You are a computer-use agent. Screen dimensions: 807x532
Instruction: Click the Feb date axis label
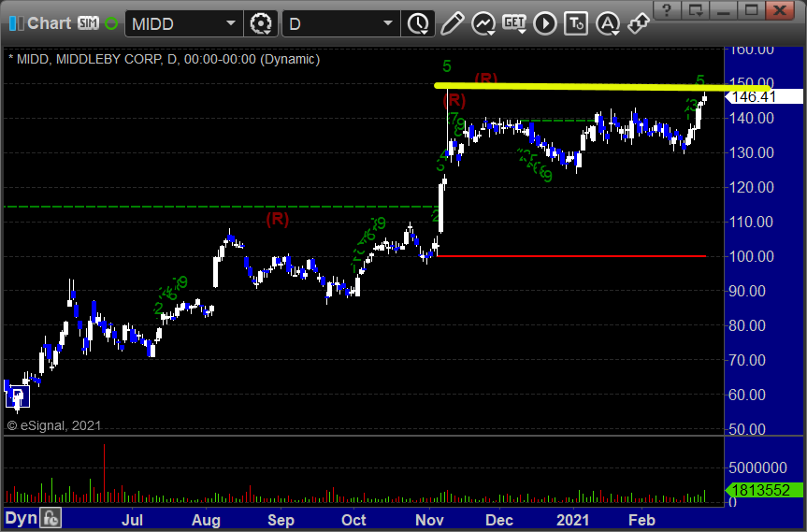641,520
